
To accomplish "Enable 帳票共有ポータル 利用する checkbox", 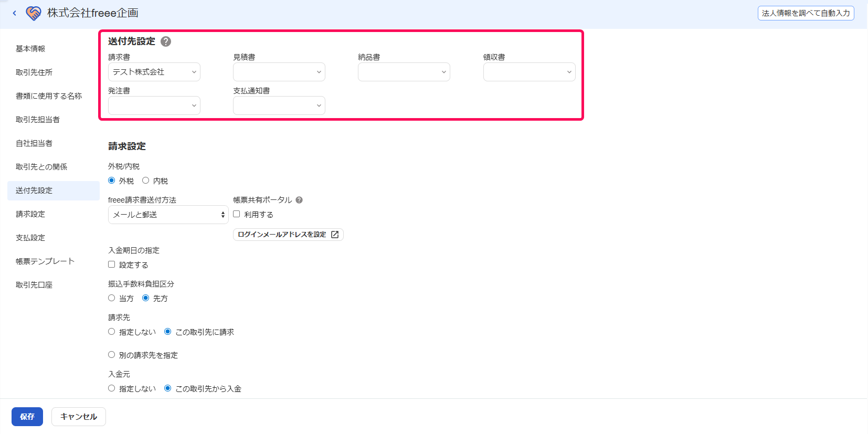I will (237, 214).
